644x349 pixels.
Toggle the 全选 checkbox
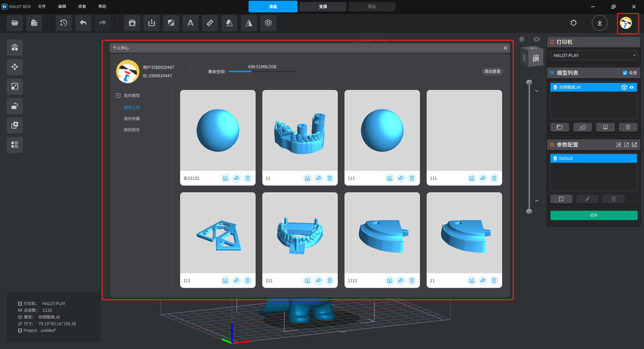pos(625,73)
